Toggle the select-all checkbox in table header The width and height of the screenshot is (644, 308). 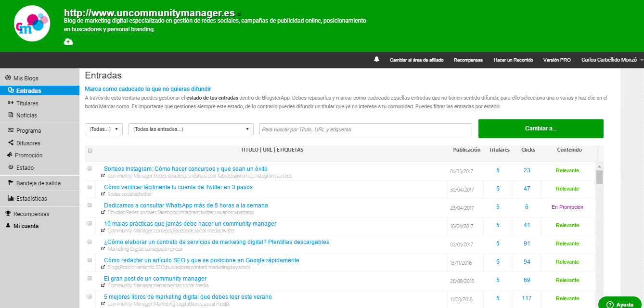point(90,151)
